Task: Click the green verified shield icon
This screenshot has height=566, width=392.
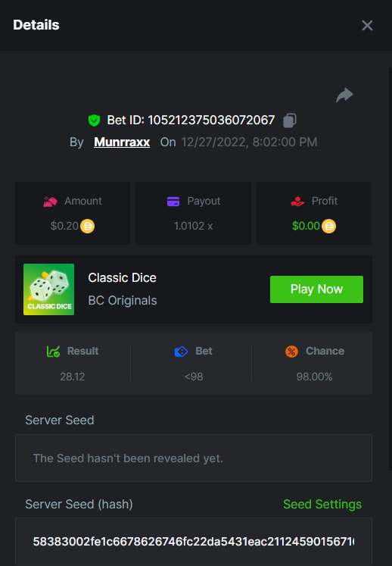Action: (94, 120)
